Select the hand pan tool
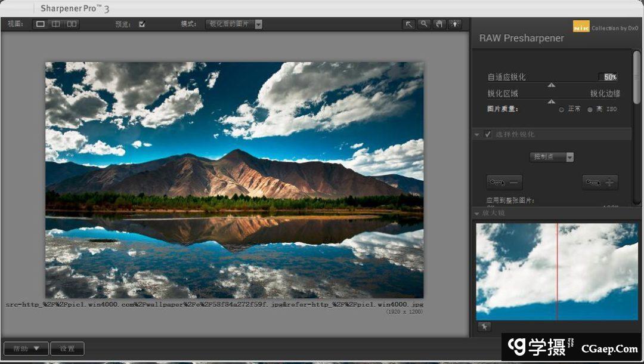The width and height of the screenshot is (644, 364). click(439, 24)
